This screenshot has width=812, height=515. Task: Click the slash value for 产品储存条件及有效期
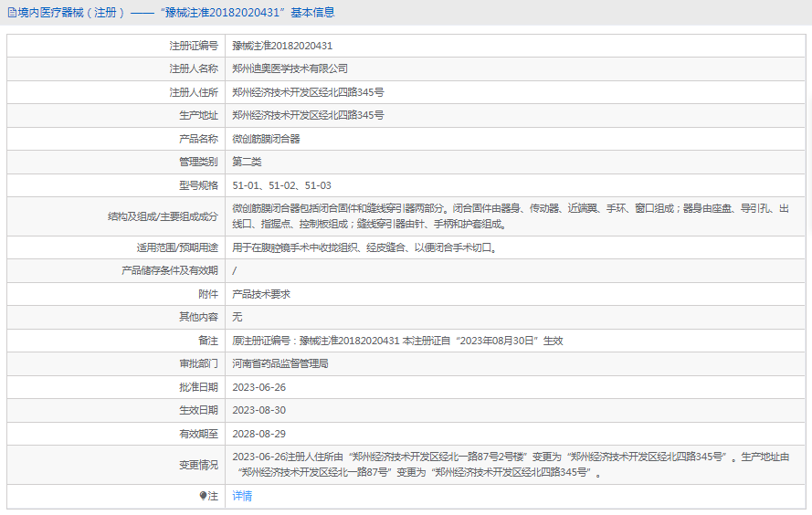(234, 270)
